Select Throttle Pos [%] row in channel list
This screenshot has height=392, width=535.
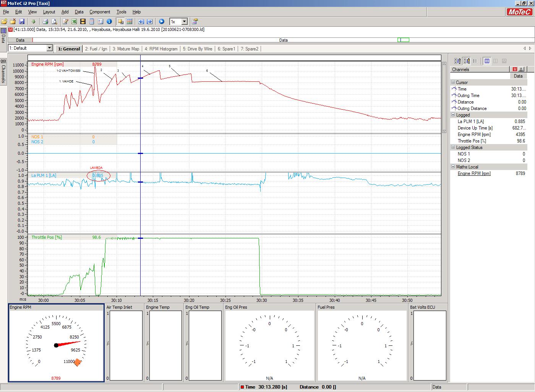[489, 141]
